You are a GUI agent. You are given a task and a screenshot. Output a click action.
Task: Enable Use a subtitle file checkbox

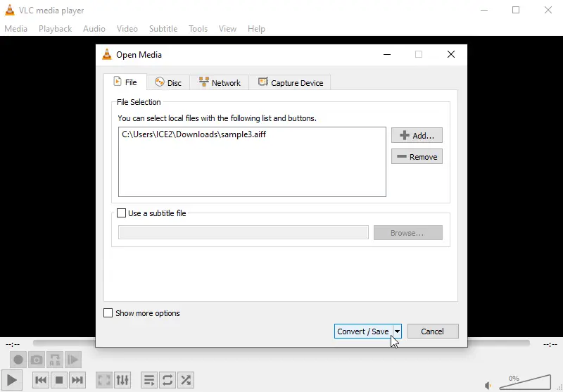(x=121, y=213)
